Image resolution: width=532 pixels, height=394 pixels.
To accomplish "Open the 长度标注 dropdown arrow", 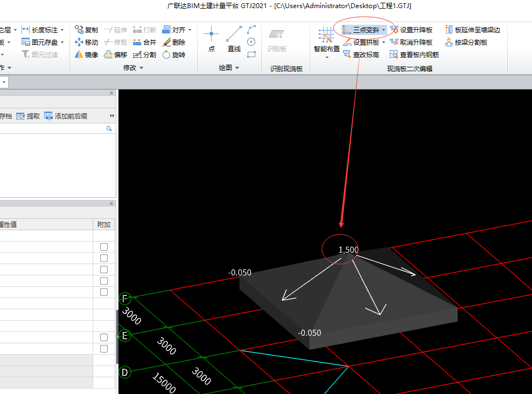I will (62, 30).
